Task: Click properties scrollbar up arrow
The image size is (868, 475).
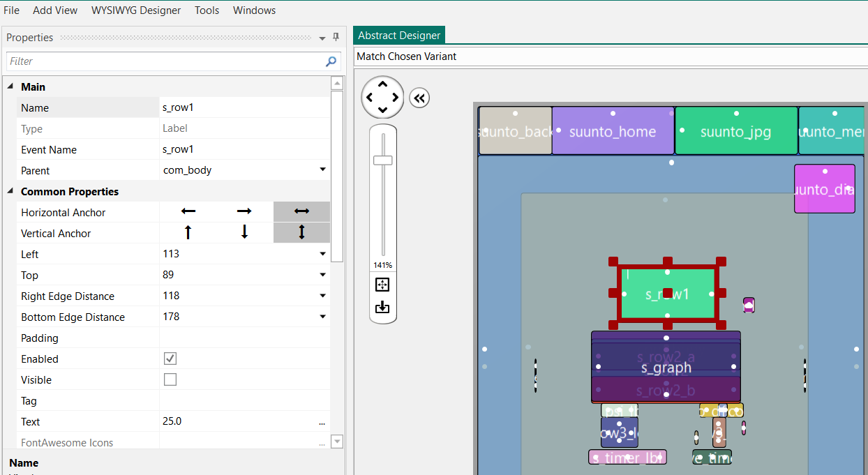Action: 337,84
